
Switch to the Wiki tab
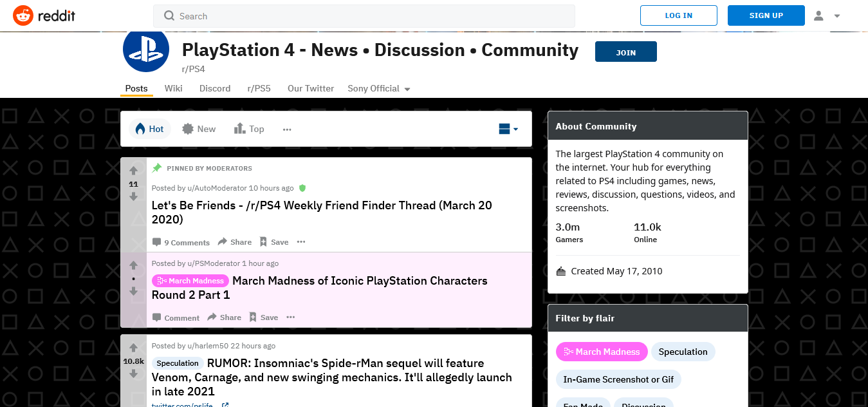pyautogui.click(x=173, y=88)
